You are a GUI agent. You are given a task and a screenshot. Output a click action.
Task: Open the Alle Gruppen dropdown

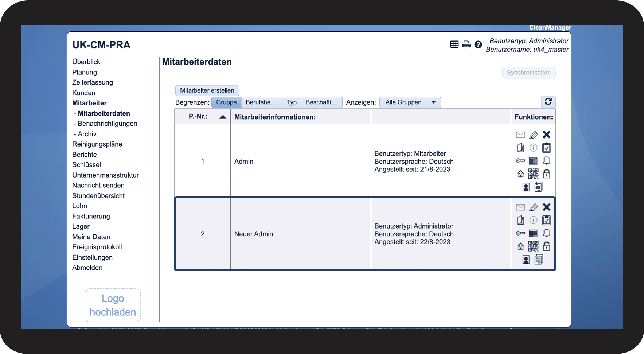pos(410,102)
